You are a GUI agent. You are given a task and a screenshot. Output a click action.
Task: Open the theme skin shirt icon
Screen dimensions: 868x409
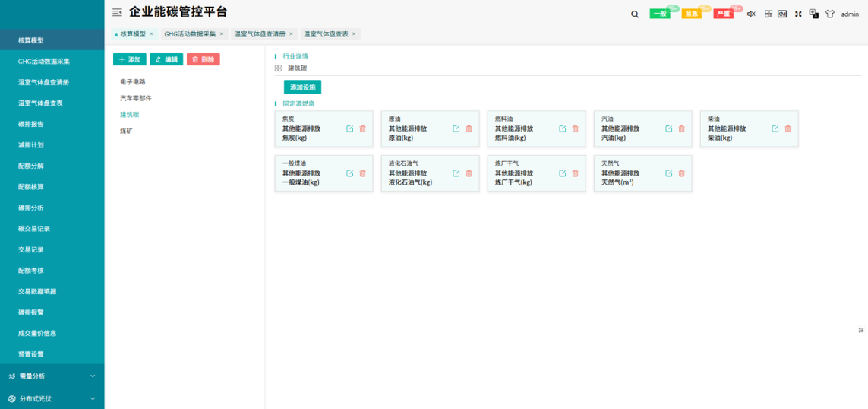[x=829, y=14]
